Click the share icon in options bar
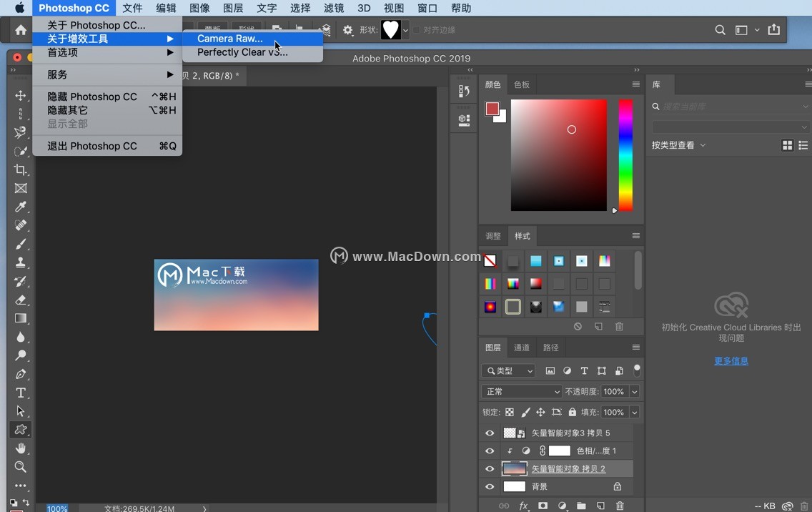The width and height of the screenshot is (812, 512). 773,29
